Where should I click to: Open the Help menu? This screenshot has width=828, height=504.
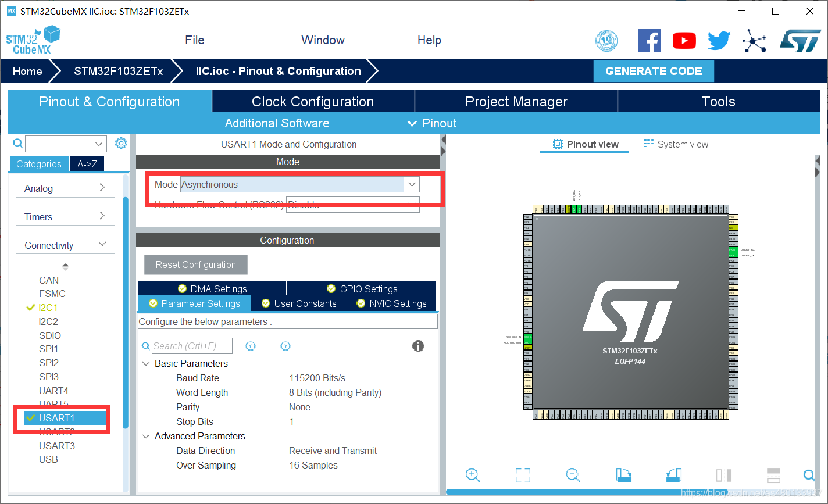pos(429,40)
